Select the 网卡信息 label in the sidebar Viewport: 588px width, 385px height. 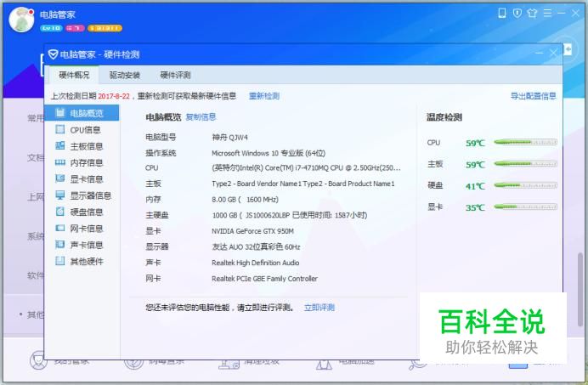(x=87, y=229)
